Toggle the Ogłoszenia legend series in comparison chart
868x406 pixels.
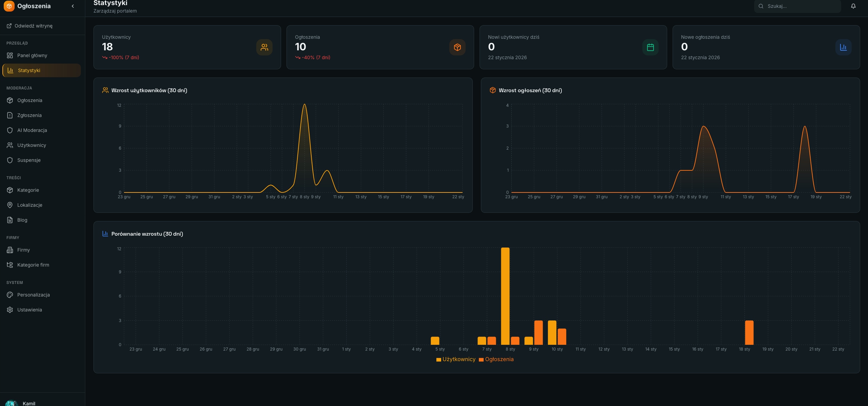click(496, 359)
